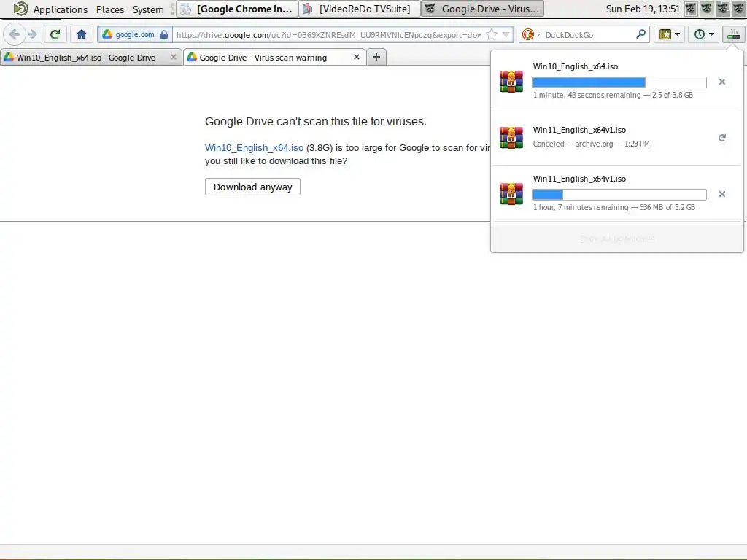Click the 'Google Drive can't scan this file' heading
Viewport: 747px width, 560px height.
tap(316, 122)
